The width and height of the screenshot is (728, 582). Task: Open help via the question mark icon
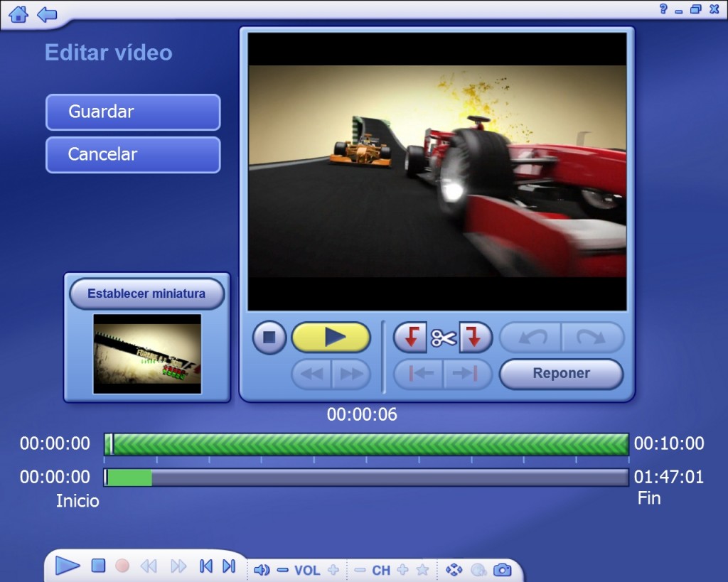663,9
